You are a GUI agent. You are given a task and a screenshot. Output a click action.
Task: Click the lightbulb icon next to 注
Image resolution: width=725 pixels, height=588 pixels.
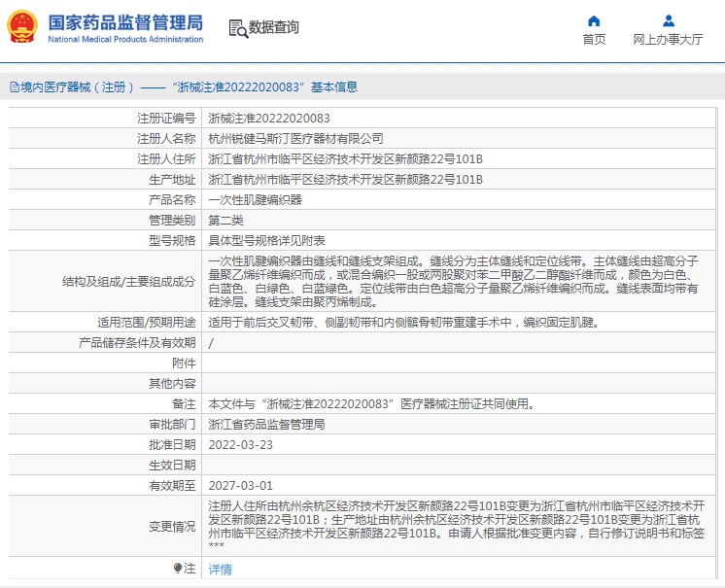pyautogui.click(x=177, y=568)
